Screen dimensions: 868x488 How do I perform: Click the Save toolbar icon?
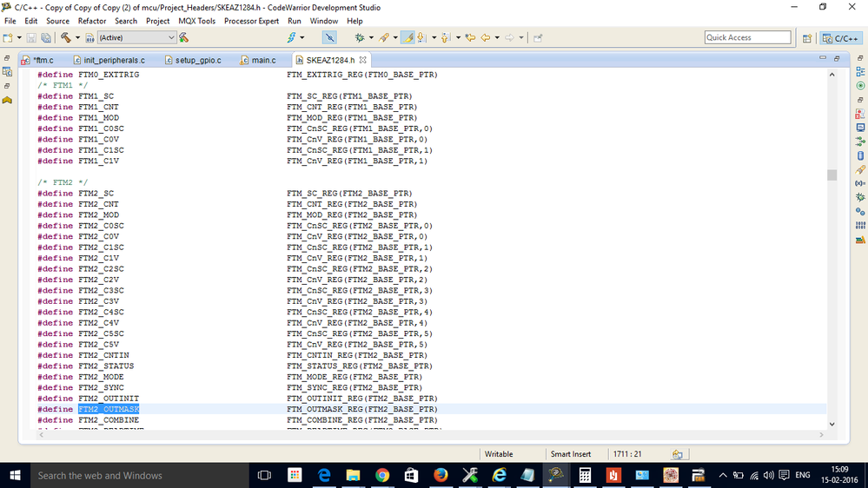pos(31,37)
